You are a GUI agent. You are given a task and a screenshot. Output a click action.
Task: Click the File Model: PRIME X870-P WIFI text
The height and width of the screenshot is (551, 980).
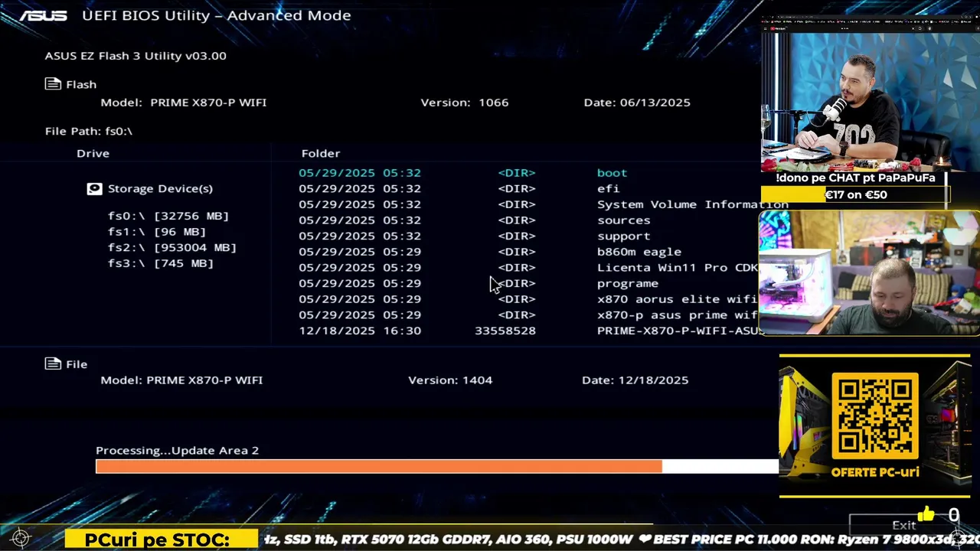[x=181, y=380]
